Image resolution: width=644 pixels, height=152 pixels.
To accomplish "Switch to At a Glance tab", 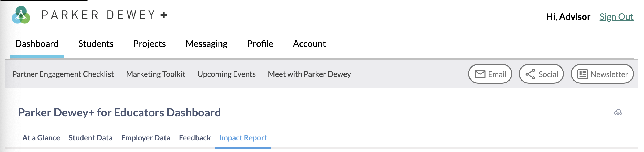I will [41, 138].
